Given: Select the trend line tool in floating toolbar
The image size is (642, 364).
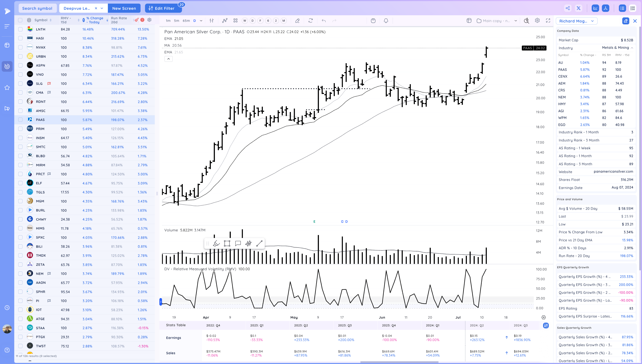Looking at the screenshot, I should [x=259, y=244].
